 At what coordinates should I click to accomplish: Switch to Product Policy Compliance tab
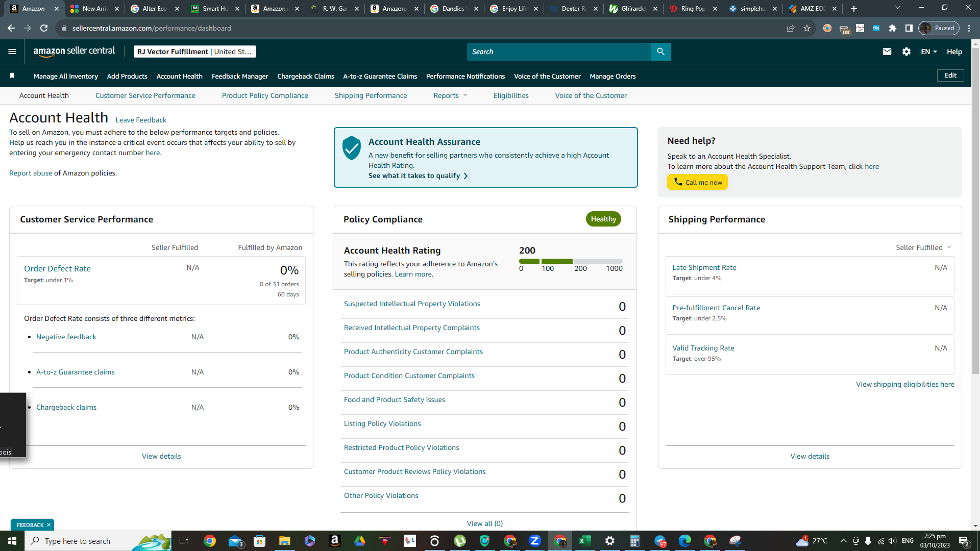pyautogui.click(x=265, y=95)
